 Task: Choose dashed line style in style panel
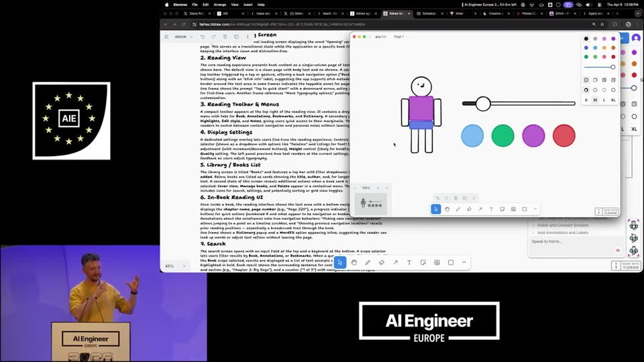click(595, 90)
